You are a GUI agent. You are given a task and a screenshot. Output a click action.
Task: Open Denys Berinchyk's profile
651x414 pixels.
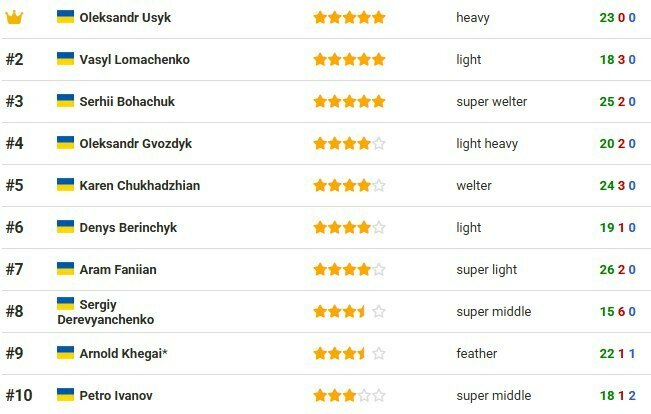128,227
